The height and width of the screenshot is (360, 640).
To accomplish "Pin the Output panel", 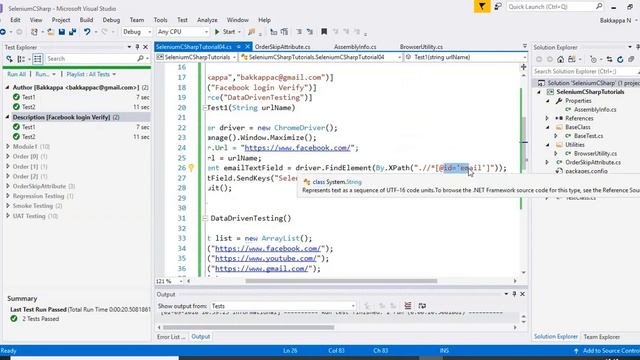I will [514, 294].
